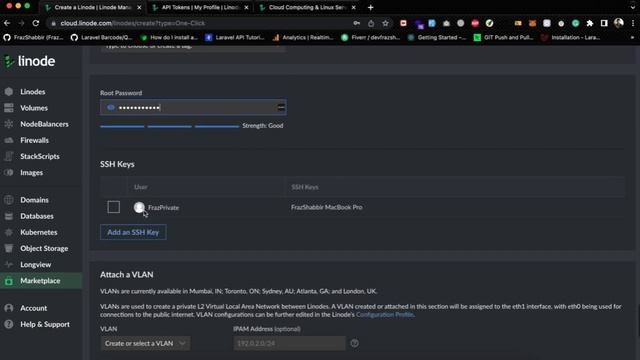The image size is (640, 360).
Task: Go to Kubernetes page
Action: [x=39, y=232]
